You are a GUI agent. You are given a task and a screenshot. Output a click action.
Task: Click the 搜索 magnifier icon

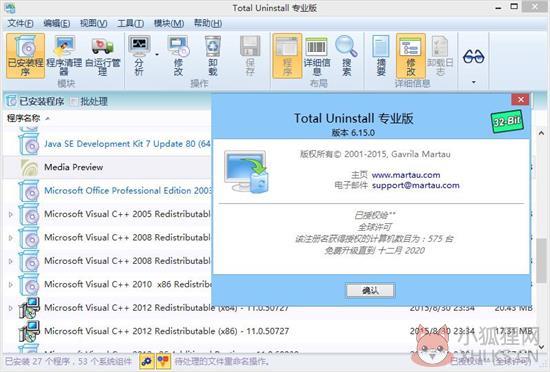(x=346, y=55)
